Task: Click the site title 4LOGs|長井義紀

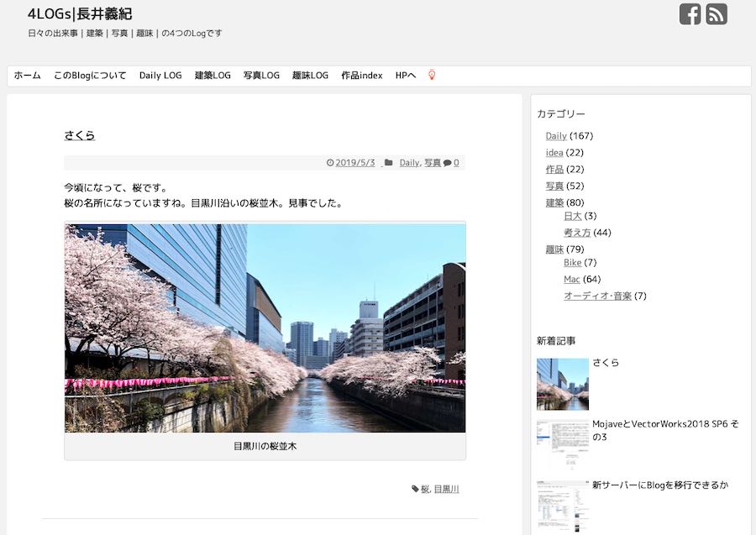Action: [x=80, y=14]
